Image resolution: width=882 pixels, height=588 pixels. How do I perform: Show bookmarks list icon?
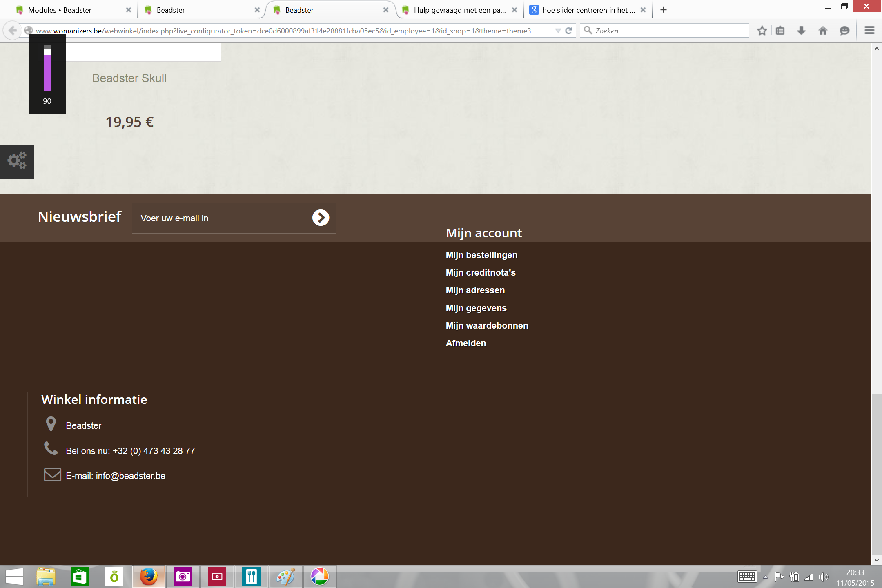pyautogui.click(x=780, y=31)
